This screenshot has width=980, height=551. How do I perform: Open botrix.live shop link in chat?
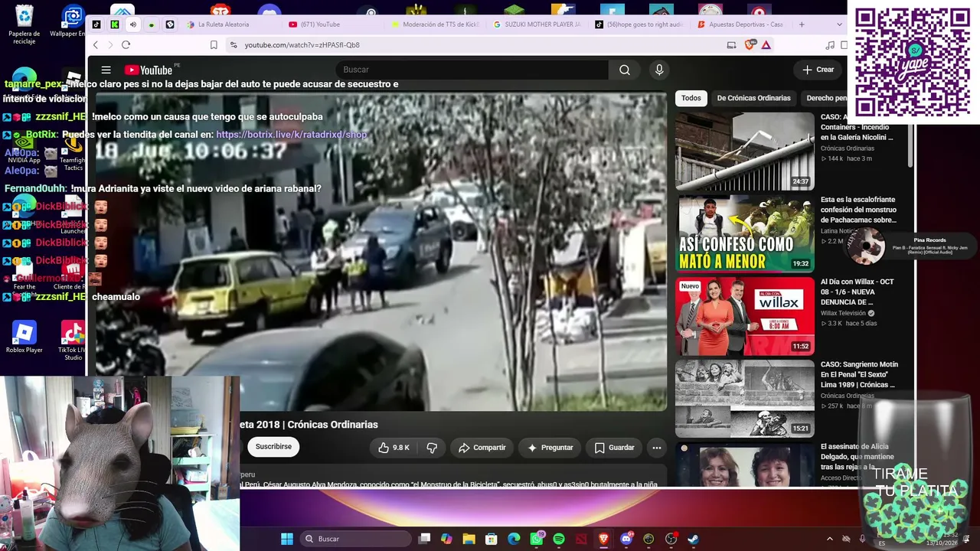(291, 135)
